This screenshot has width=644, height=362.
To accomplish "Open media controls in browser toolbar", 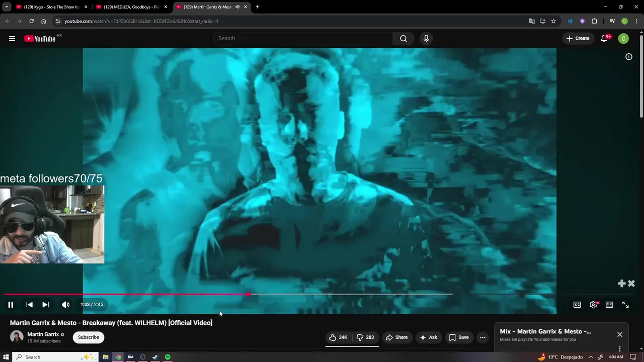I will [x=612, y=21].
